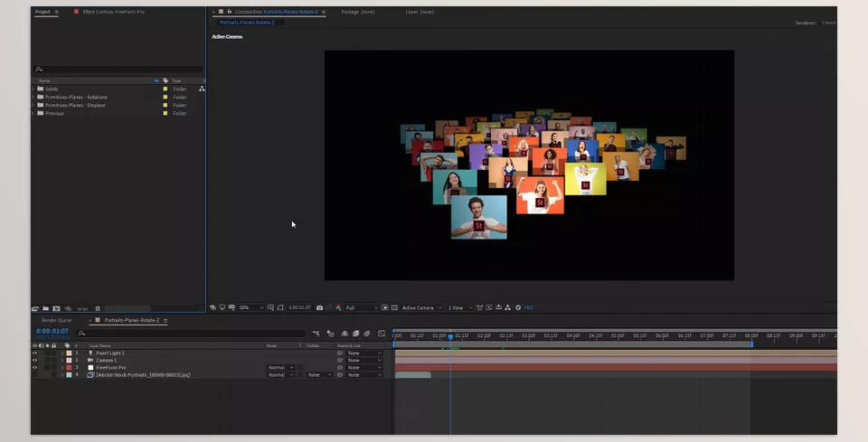Hide the Camera 1 layer
This screenshot has width=868, height=442.
pos(35,360)
